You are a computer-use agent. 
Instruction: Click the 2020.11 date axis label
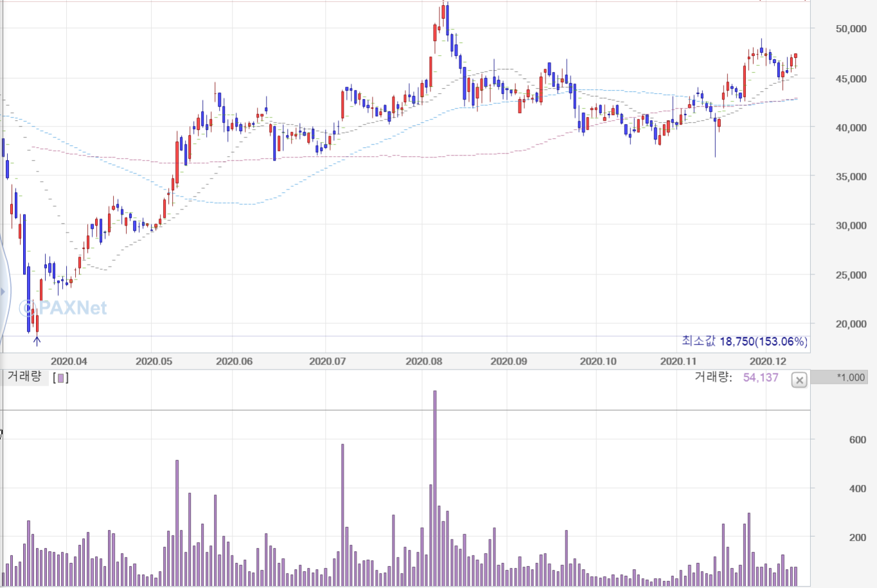(678, 361)
